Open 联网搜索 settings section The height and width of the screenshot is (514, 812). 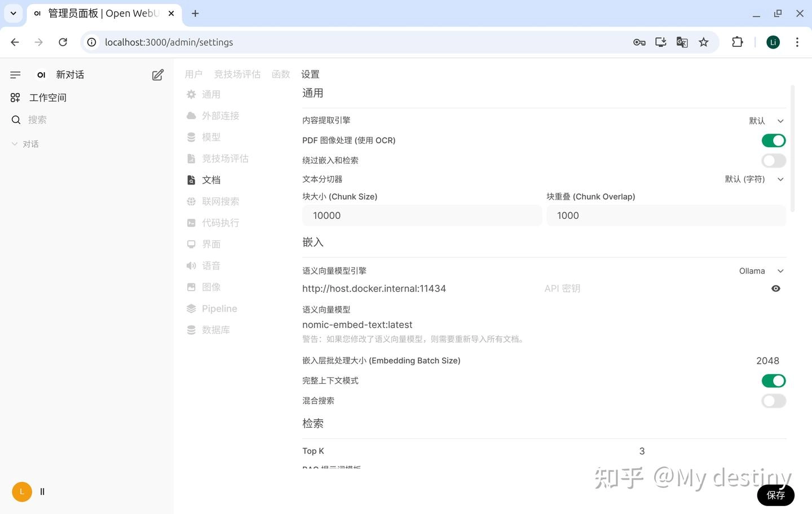220,201
